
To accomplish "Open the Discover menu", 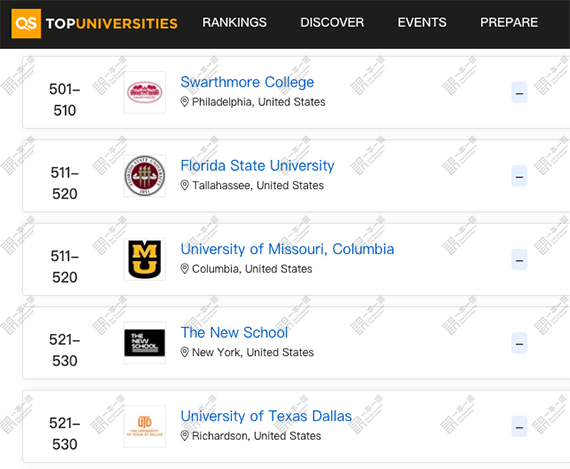I will click(332, 23).
